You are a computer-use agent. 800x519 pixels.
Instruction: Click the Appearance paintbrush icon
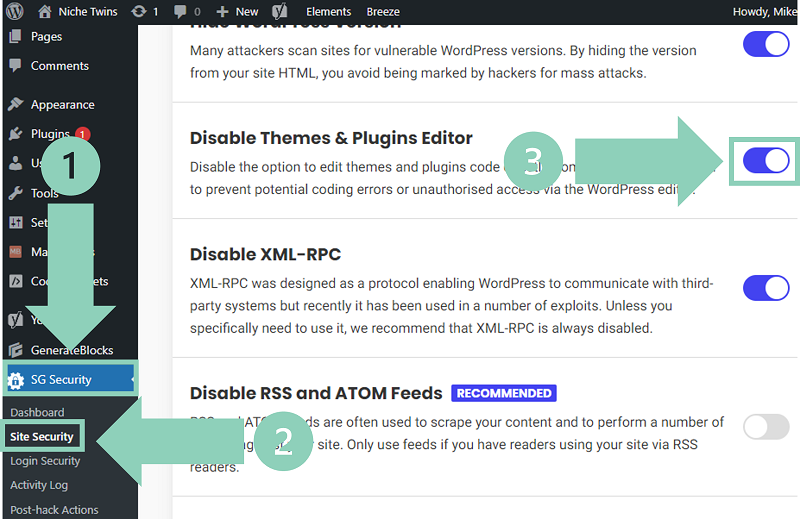tap(15, 104)
